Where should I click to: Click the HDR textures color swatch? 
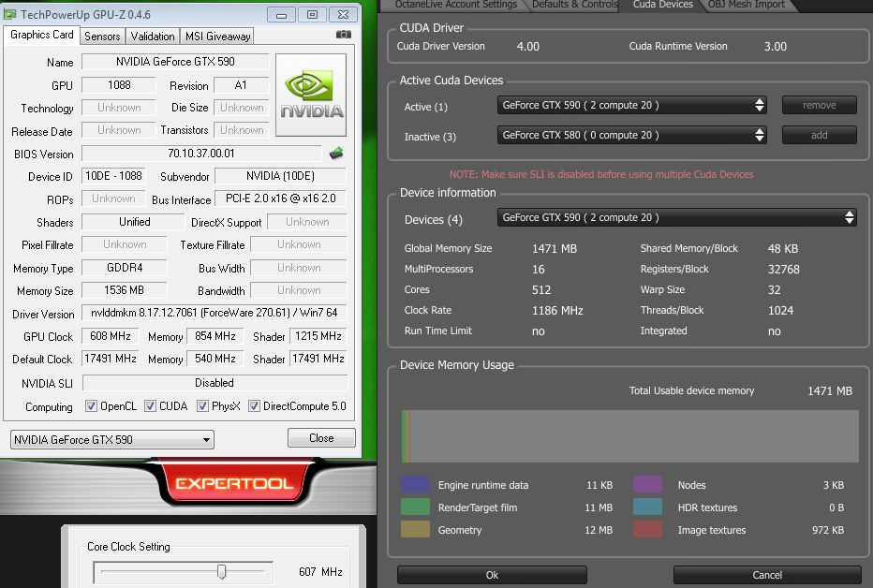(647, 507)
